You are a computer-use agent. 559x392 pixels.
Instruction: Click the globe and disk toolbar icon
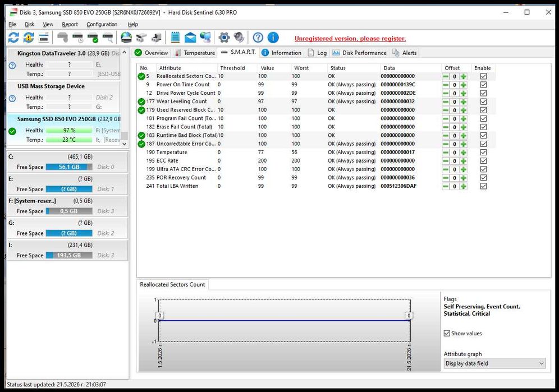point(126,38)
